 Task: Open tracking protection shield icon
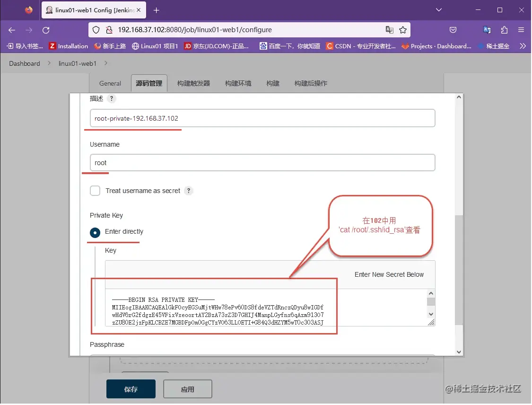click(96, 30)
